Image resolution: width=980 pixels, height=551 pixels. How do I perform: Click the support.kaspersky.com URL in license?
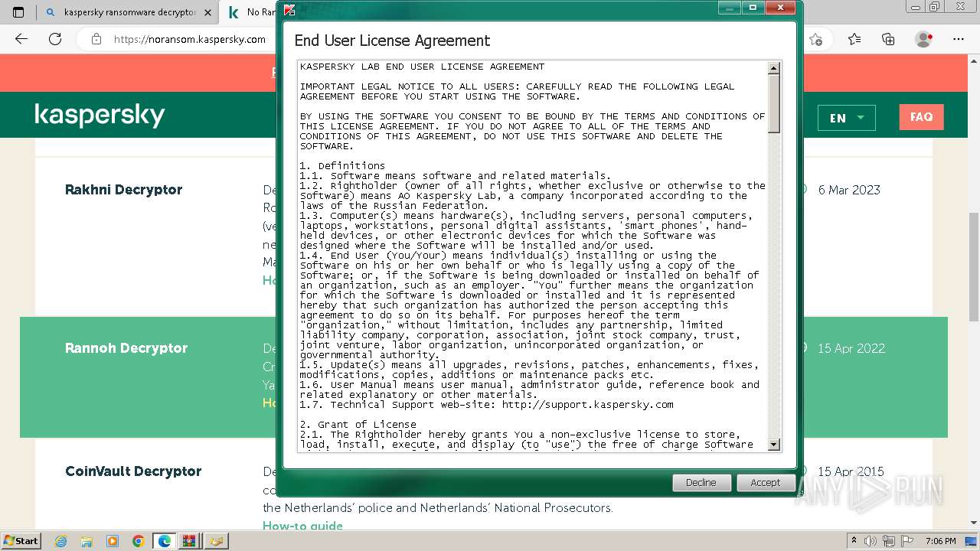[587, 404]
